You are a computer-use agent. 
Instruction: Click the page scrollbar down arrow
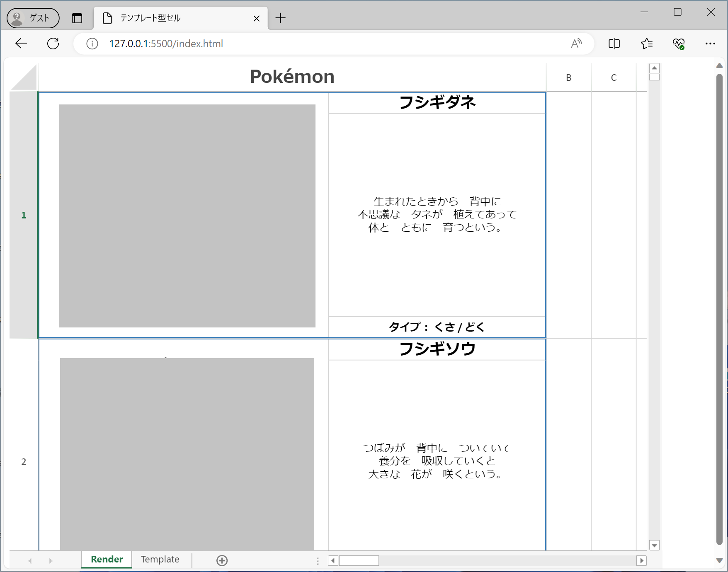click(720, 560)
